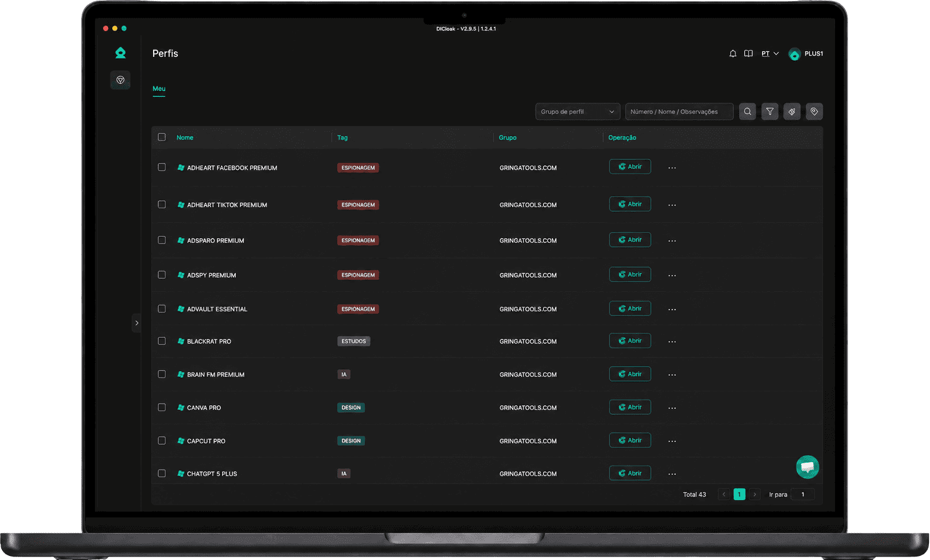Switch to the Meu tab

[x=159, y=89]
